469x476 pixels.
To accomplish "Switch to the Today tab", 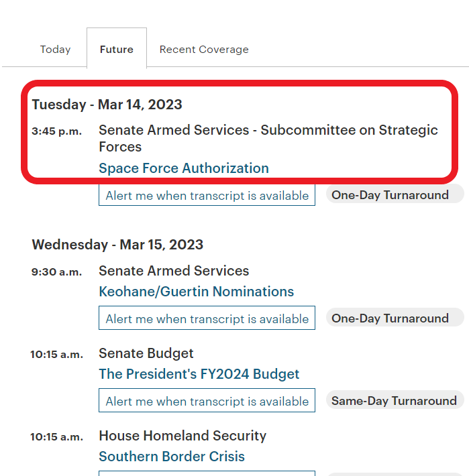I will click(x=55, y=49).
